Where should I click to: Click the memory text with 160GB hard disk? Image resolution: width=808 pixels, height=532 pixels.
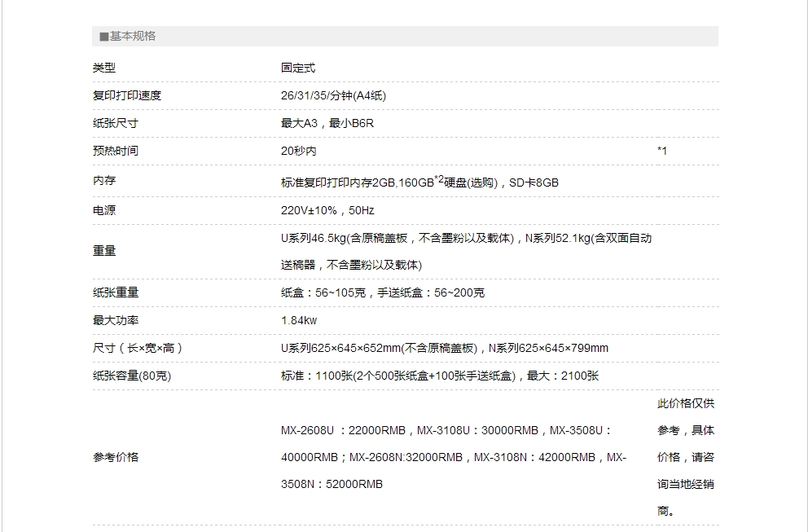tap(419, 182)
